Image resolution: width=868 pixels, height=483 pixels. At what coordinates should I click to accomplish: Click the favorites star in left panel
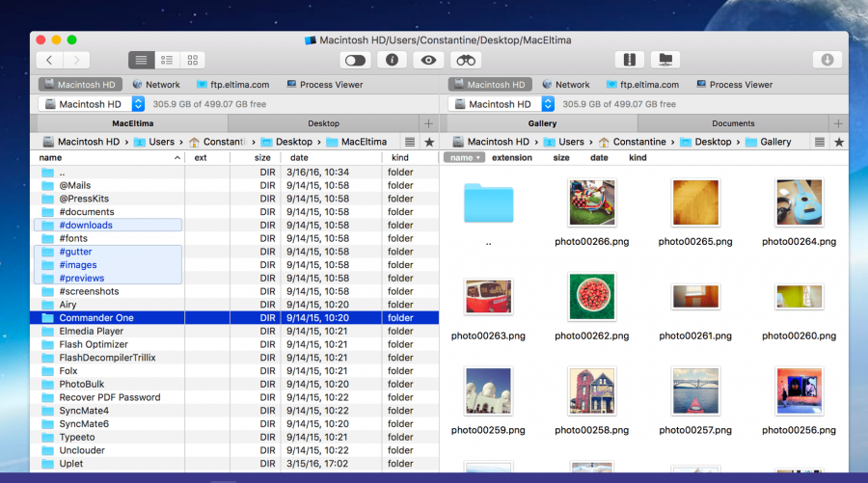(429, 142)
